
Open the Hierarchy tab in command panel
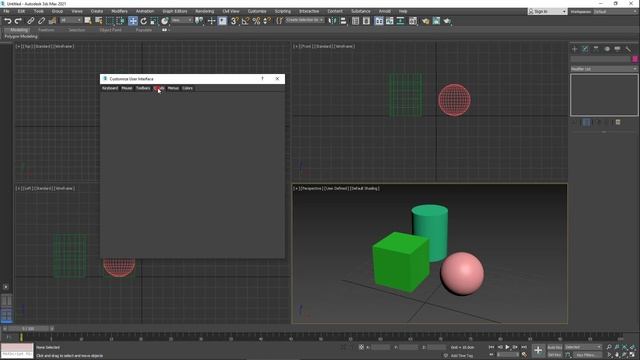(596, 49)
